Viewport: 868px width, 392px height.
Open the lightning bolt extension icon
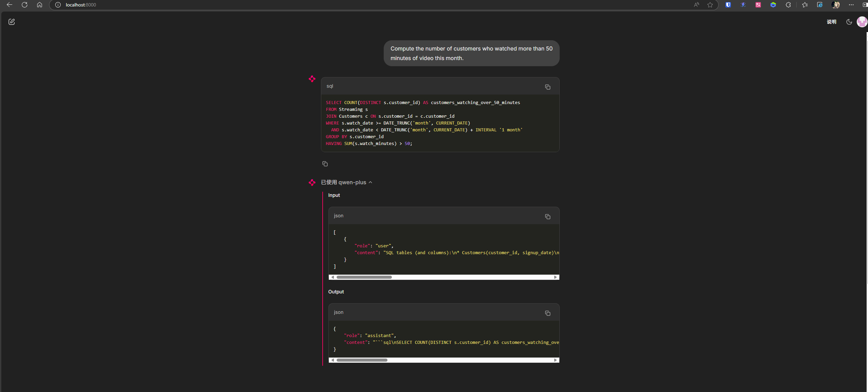coord(743,5)
